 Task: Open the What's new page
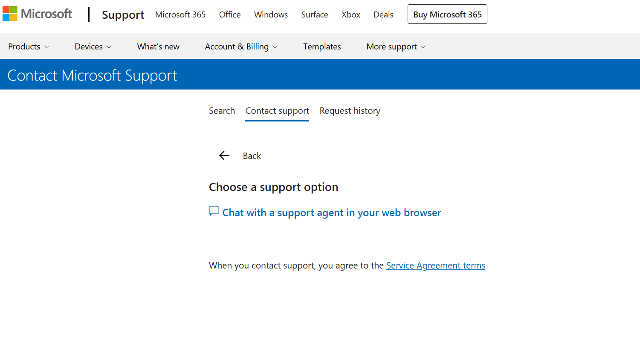pos(158,46)
